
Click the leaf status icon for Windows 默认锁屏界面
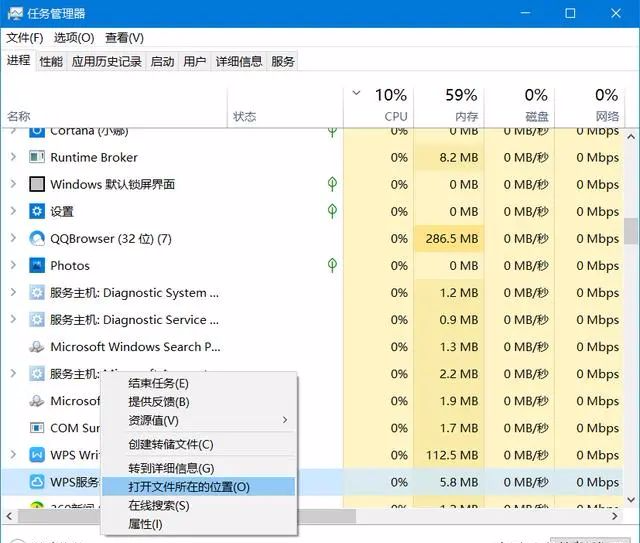(x=332, y=184)
